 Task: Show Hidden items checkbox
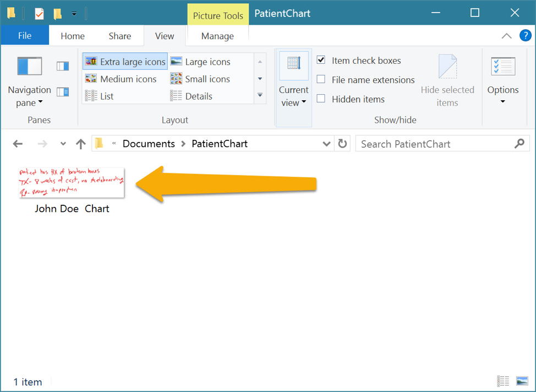pyautogui.click(x=321, y=99)
